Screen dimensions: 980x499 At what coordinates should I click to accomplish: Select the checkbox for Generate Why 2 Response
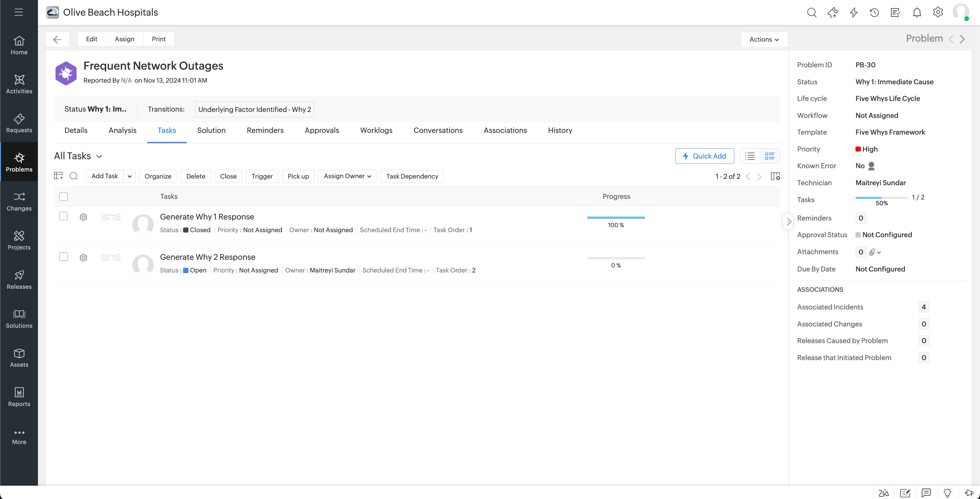pyautogui.click(x=63, y=256)
